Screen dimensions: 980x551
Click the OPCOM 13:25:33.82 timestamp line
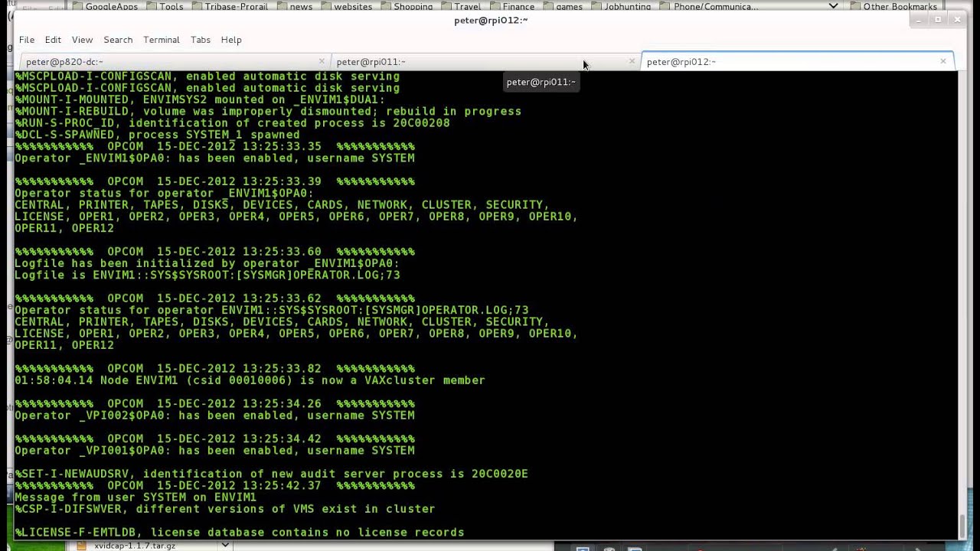coord(214,369)
